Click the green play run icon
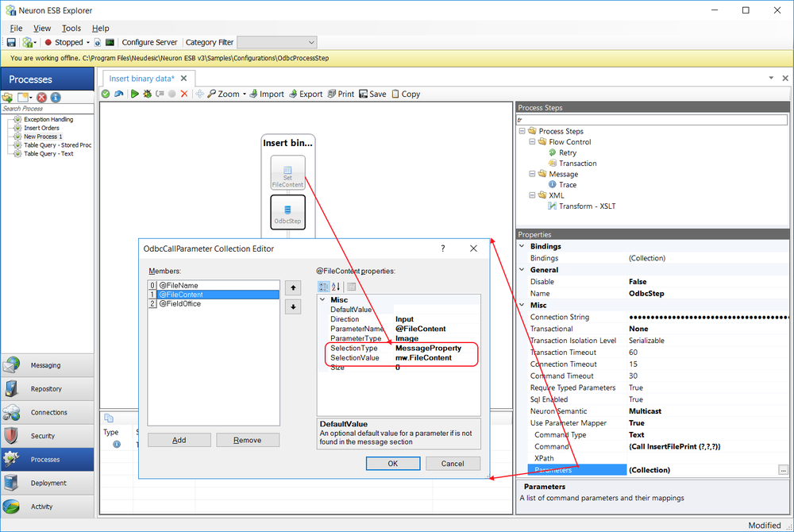Screen dimensions: 794x532 tap(135, 94)
